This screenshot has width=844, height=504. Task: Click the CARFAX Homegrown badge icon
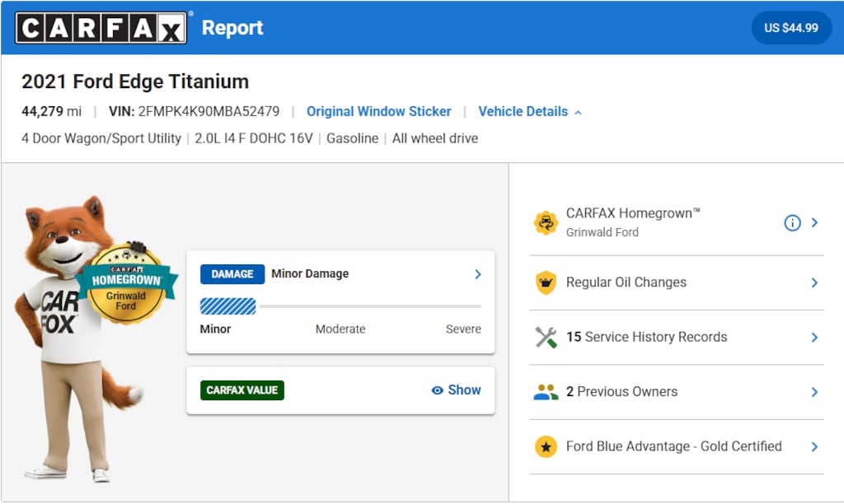(x=546, y=222)
